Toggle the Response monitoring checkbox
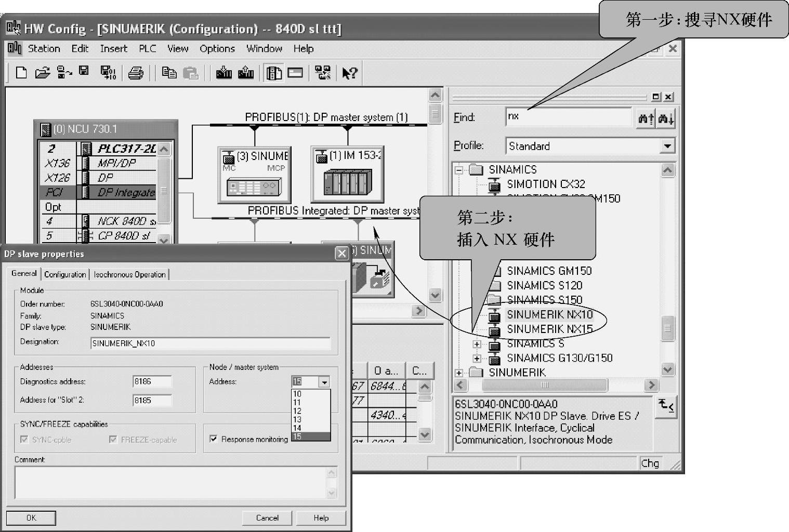The image size is (789, 532). pos(213,439)
